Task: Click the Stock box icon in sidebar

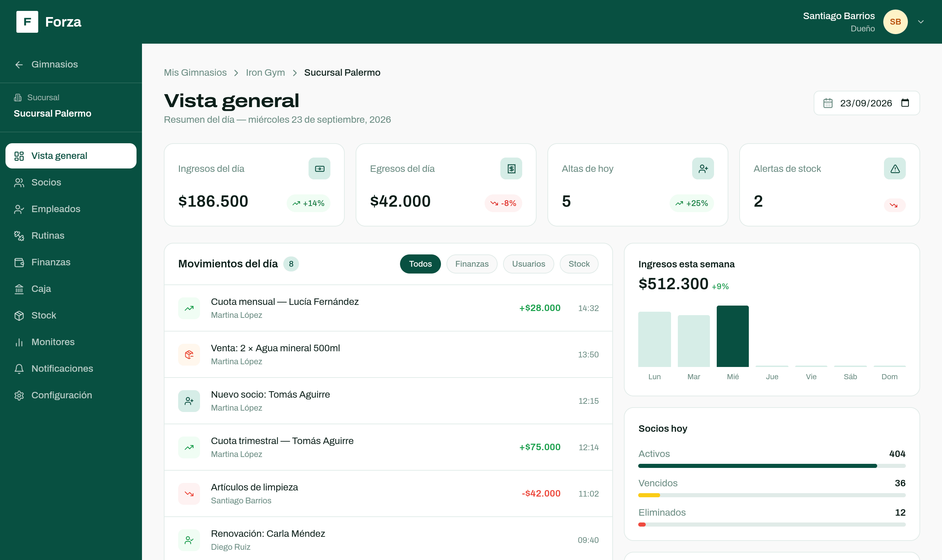Action: point(19,315)
